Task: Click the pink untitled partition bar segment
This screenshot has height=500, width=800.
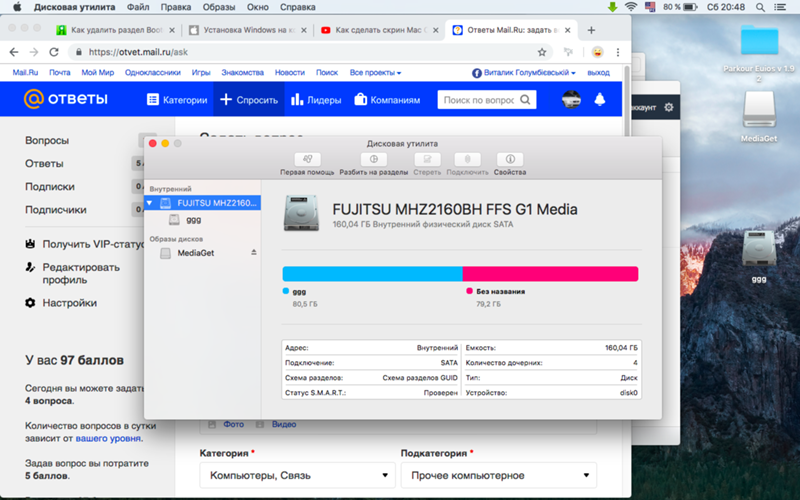Action: click(x=551, y=274)
